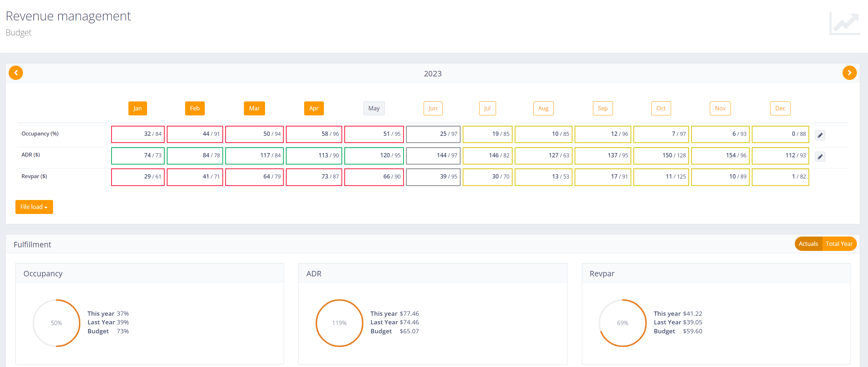Click Jun occupancy cell 25 / 97
Screen dimensions: 868x367
click(x=433, y=134)
